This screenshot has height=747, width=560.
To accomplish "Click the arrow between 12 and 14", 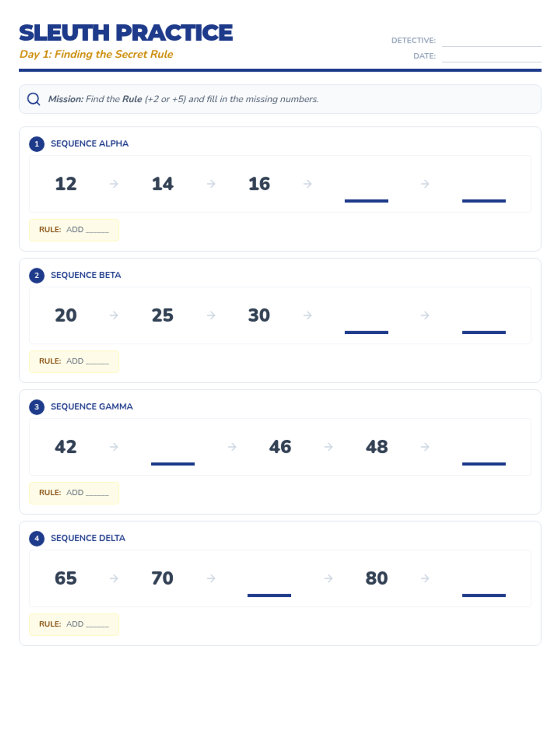I will pos(114,184).
